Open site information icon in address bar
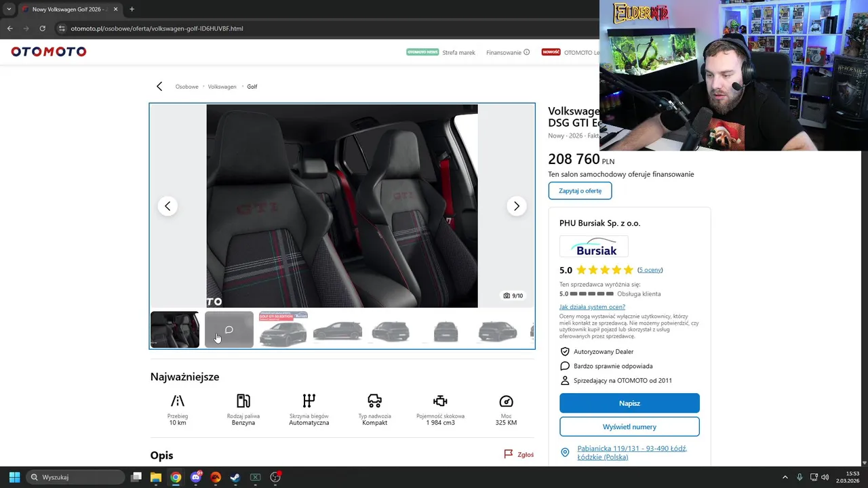Screen dimensions: 868x488 62,28
